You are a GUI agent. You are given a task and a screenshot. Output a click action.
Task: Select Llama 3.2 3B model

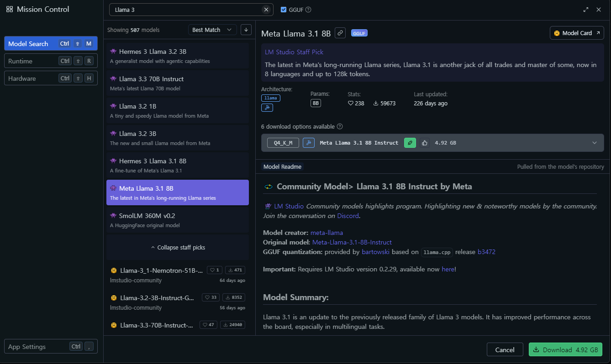click(178, 138)
